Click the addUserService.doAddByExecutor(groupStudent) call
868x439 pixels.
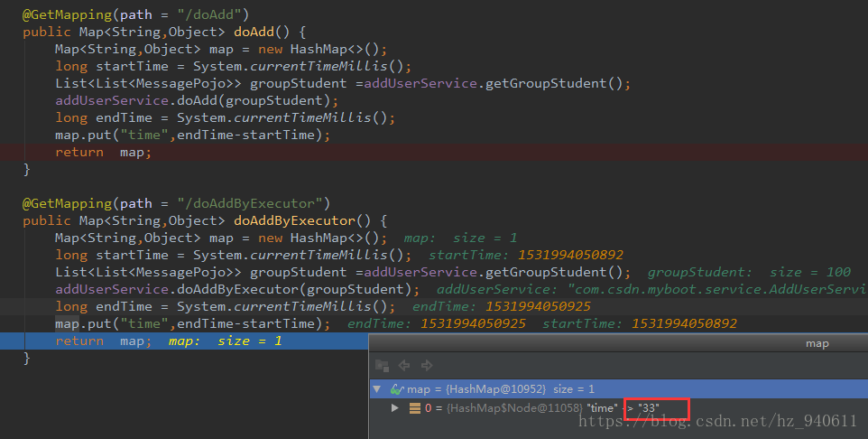237,289
